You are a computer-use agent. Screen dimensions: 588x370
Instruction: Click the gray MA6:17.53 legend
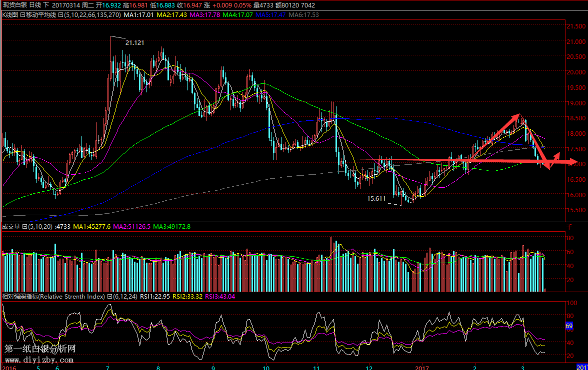pyautogui.click(x=303, y=15)
